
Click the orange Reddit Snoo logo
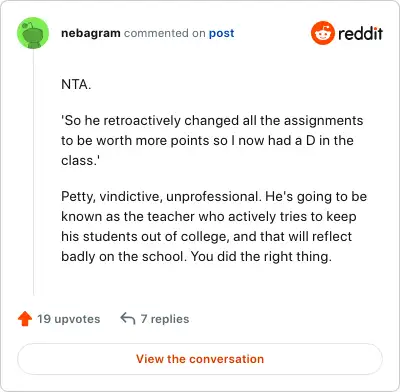tap(322, 33)
